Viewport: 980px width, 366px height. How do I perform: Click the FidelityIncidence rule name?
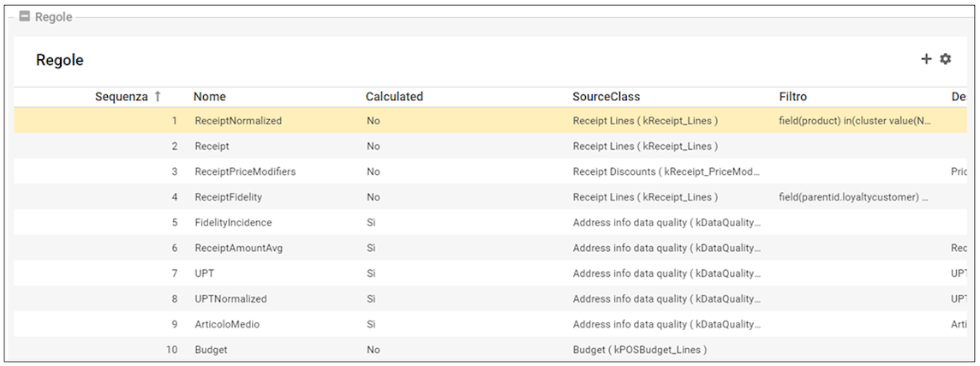233,223
